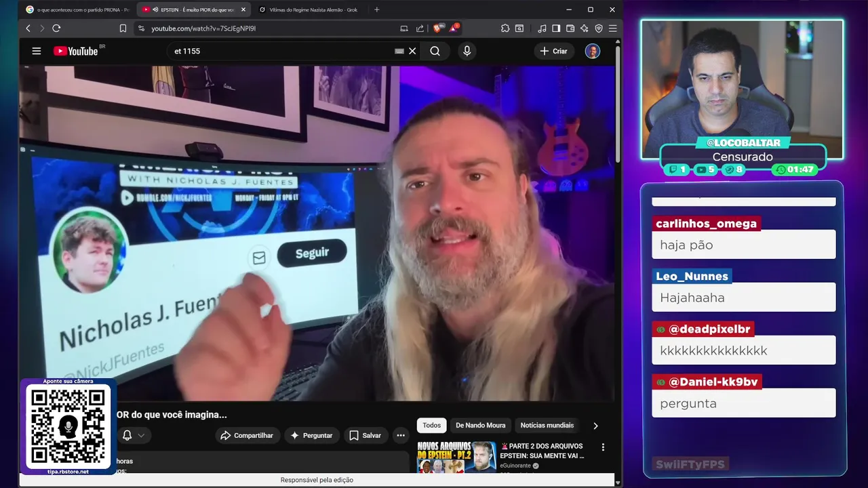Select the De Nando Moura chip
The height and width of the screenshot is (488, 868).
pyautogui.click(x=481, y=425)
